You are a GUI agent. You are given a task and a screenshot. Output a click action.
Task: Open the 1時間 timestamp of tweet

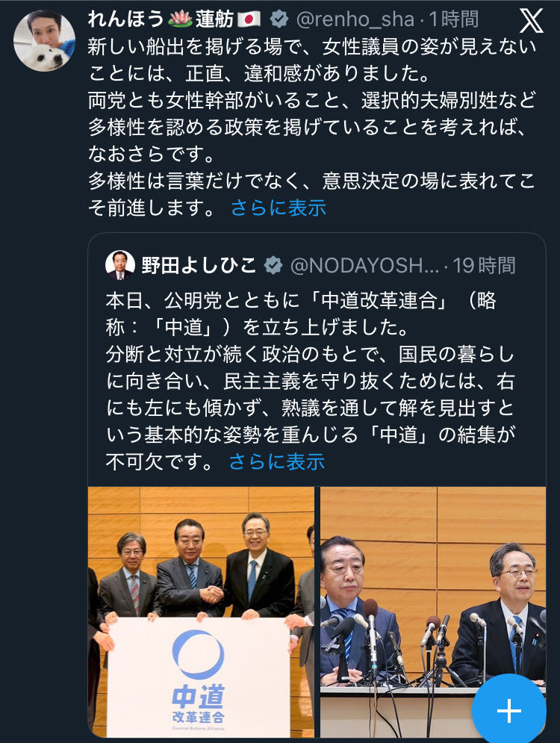click(x=453, y=19)
